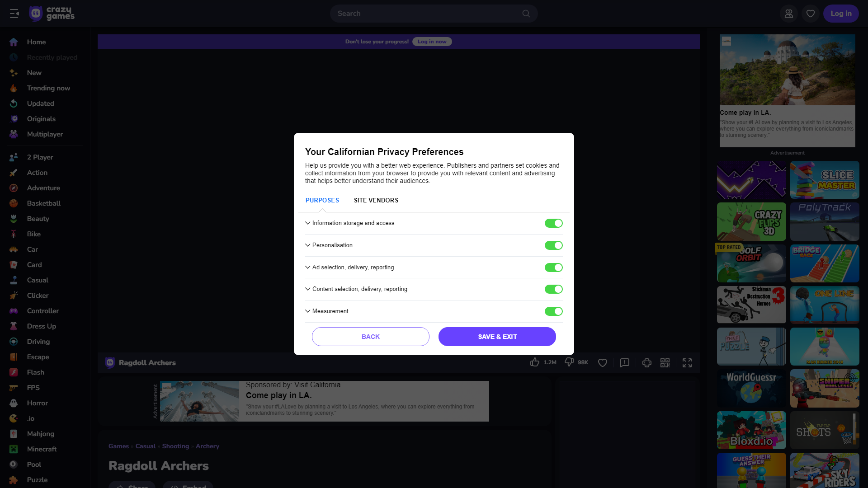Expand the Content selection delivery reporting section
Screen dimensions: 868x488
tap(307, 289)
